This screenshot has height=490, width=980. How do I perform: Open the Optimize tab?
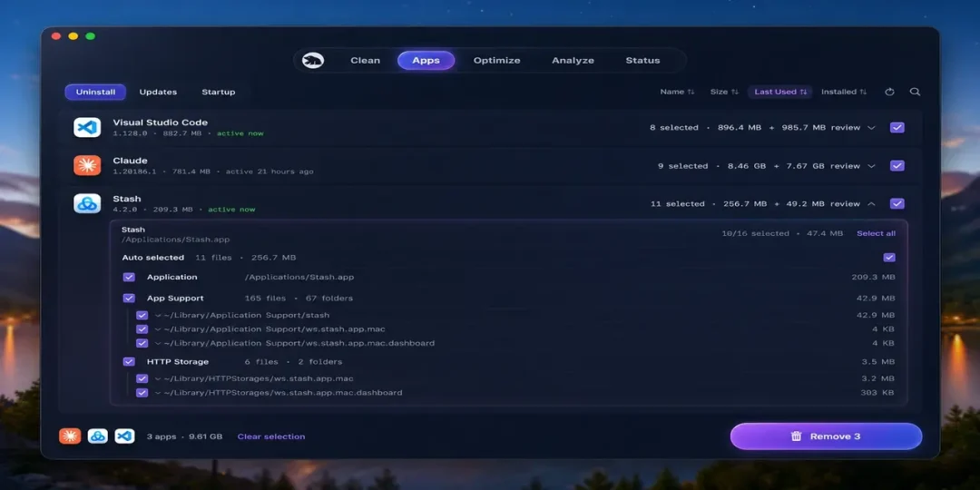coord(497,61)
